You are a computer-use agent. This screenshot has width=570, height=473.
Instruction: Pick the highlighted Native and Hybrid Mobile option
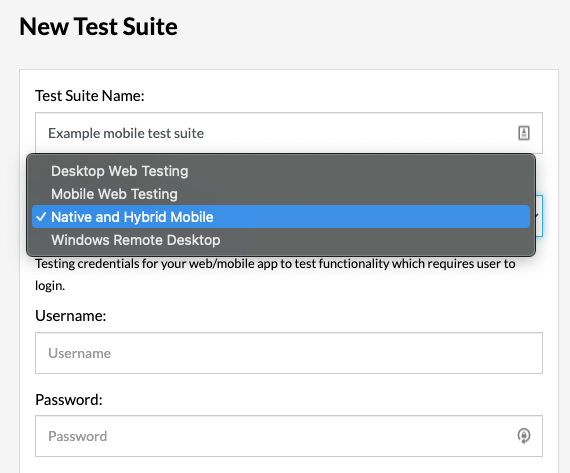point(281,217)
